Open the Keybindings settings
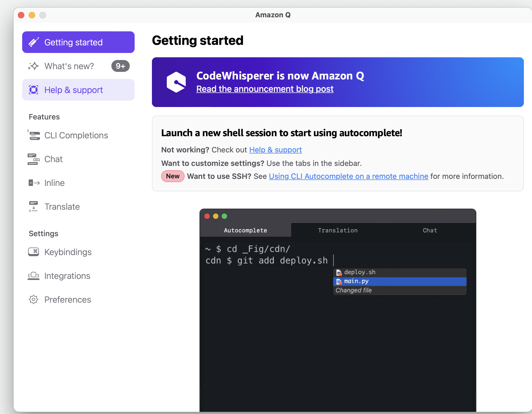 point(78,252)
